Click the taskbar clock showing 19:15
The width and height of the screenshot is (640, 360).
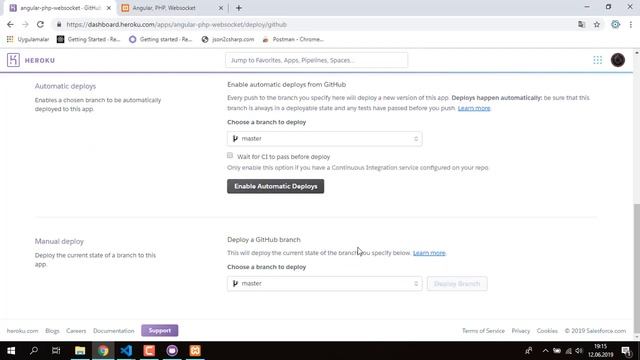600,351
